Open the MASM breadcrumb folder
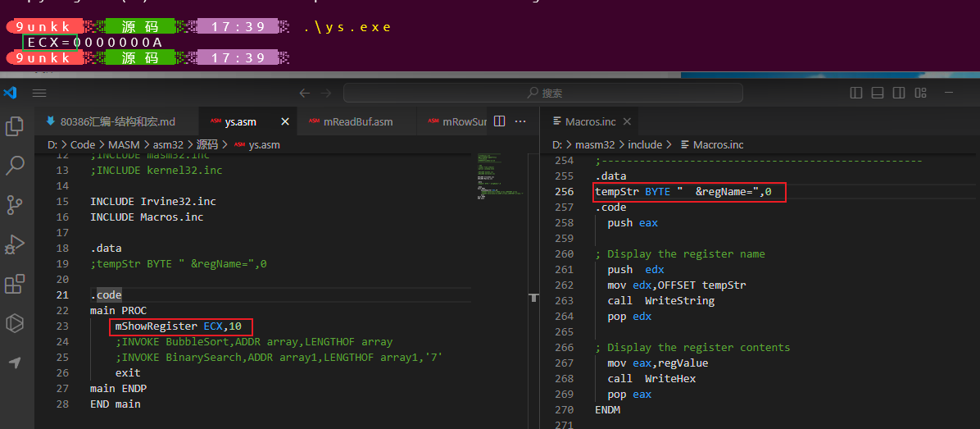The image size is (980, 429). (x=124, y=144)
